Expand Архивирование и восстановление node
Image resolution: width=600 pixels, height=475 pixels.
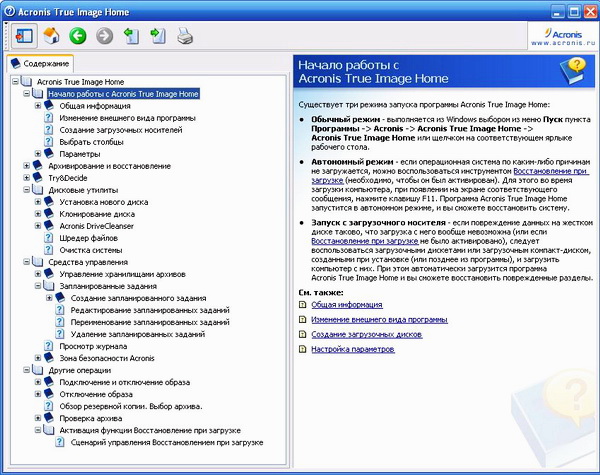[26, 166]
